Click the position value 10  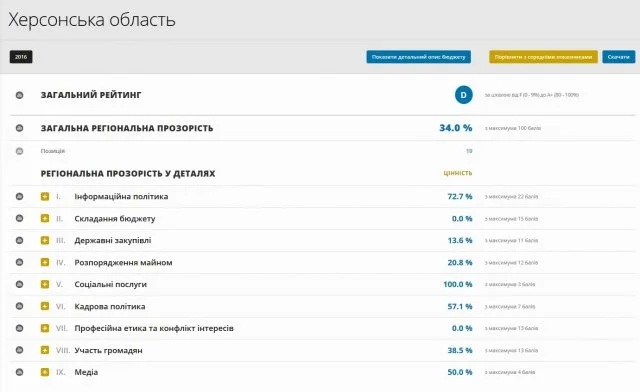tap(469, 151)
